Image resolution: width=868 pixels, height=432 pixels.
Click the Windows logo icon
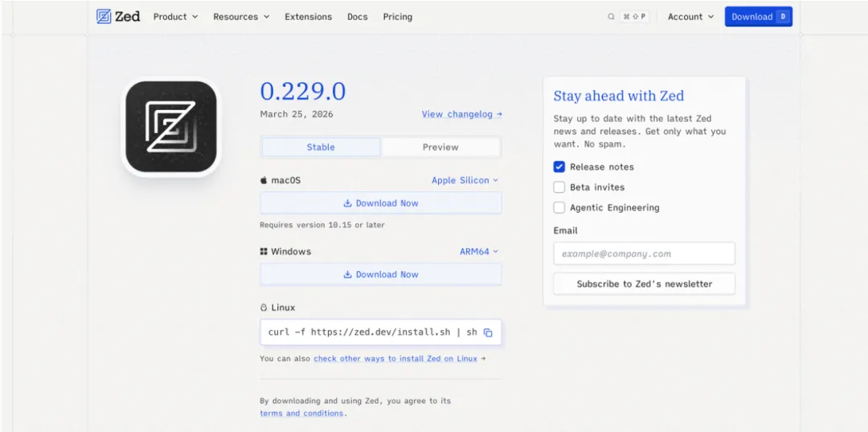coord(264,251)
